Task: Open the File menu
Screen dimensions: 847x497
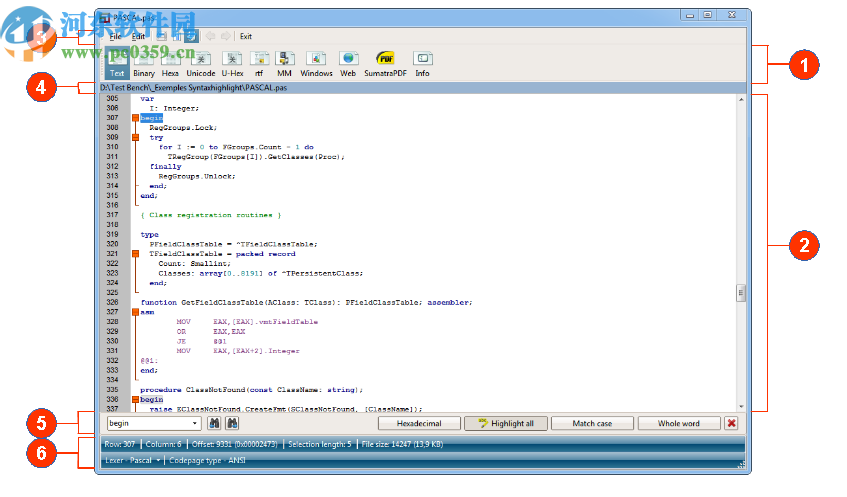Action: [115, 36]
